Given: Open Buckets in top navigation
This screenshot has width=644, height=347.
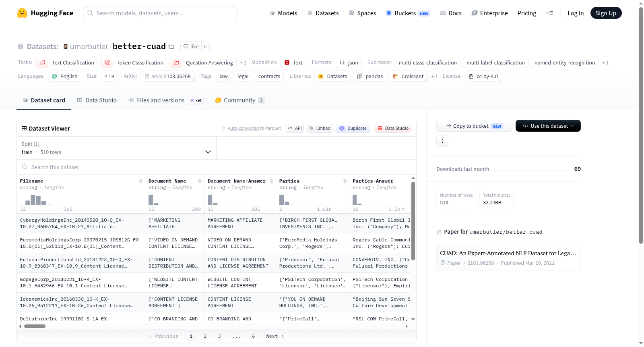Looking at the screenshot, I should click(408, 13).
